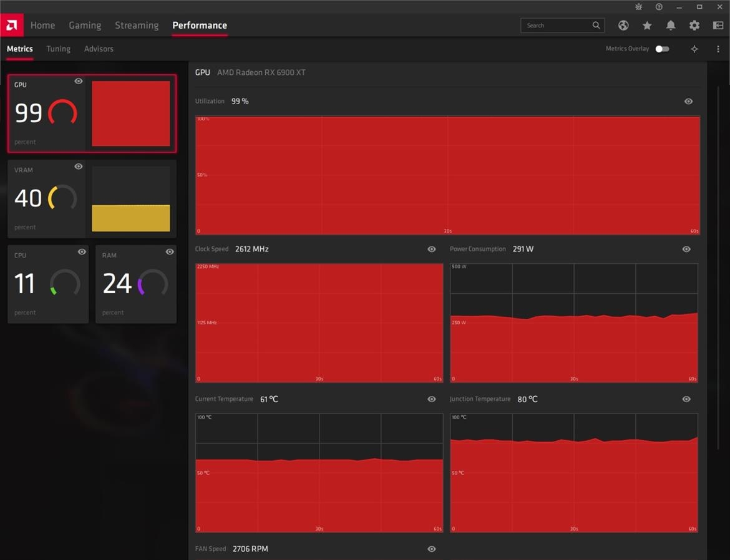Switch to the Gaming tab

(85, 26)
